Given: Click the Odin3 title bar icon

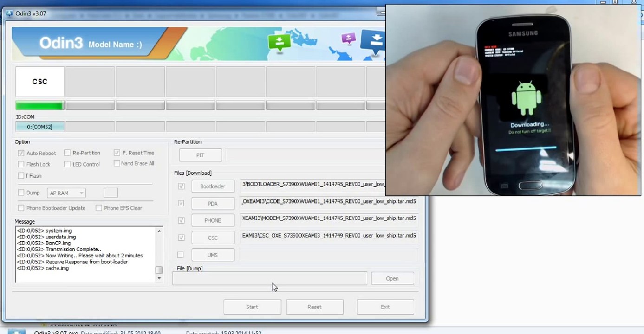Looking at the screenshot, I should 9,13.
